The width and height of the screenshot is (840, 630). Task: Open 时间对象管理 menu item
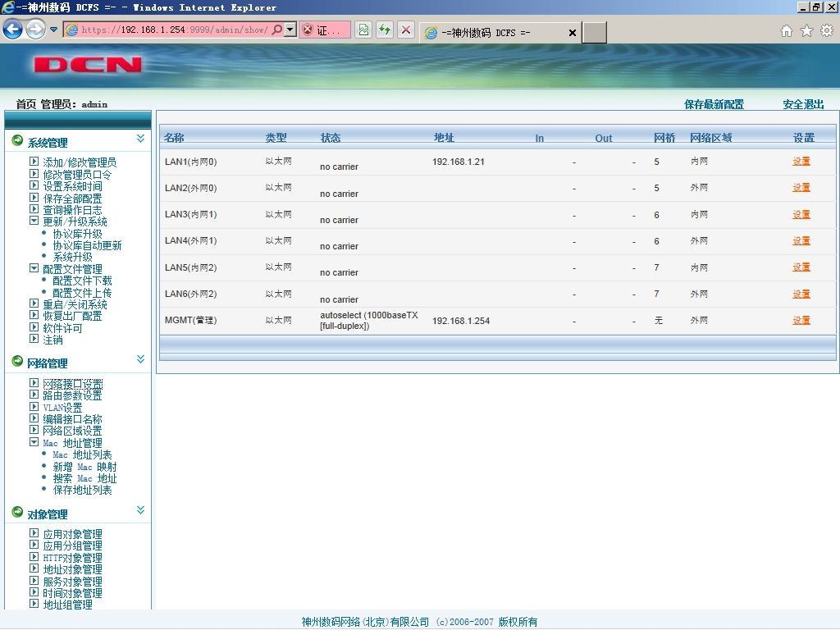coord(72,593)
